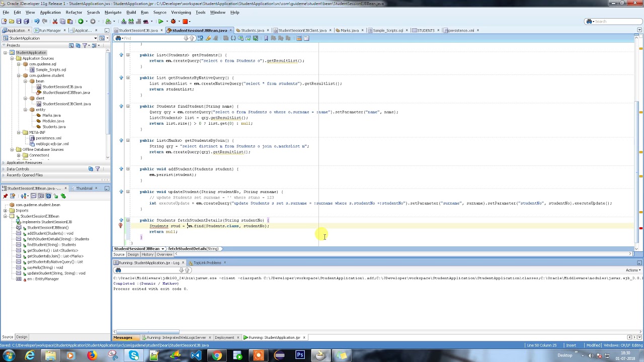This screenshot has height=362, width=644.
Task: Expand the Application Resources section
Action: pyautogui.click(x=3, y=162)
